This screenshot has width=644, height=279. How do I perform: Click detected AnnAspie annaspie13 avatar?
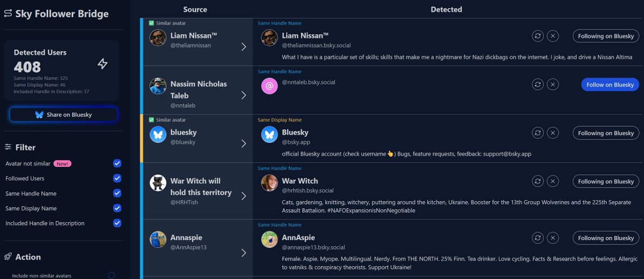tap(269, 239)
